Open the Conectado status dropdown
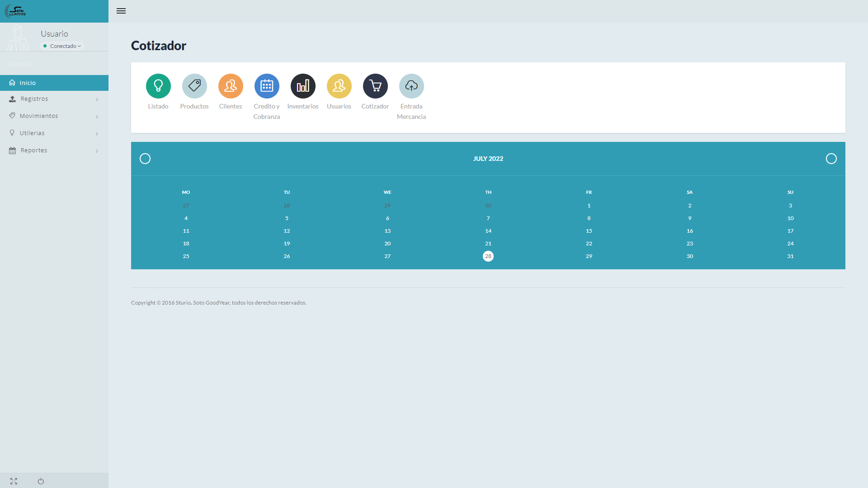 point(63,46)
